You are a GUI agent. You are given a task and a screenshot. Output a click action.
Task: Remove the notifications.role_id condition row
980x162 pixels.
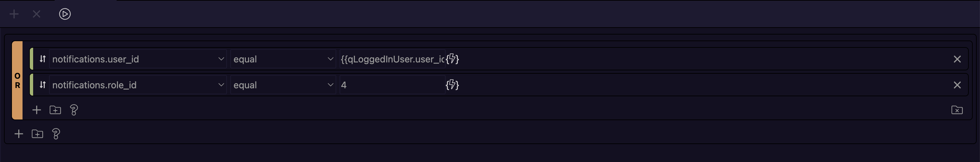pyautogui.click(x=957, y=85)
